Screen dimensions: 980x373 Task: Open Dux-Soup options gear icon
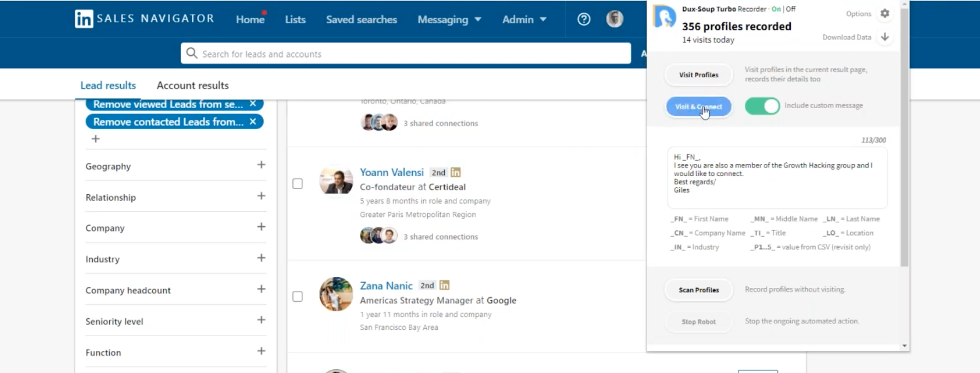pyautogui.click(x=885, y=13)
